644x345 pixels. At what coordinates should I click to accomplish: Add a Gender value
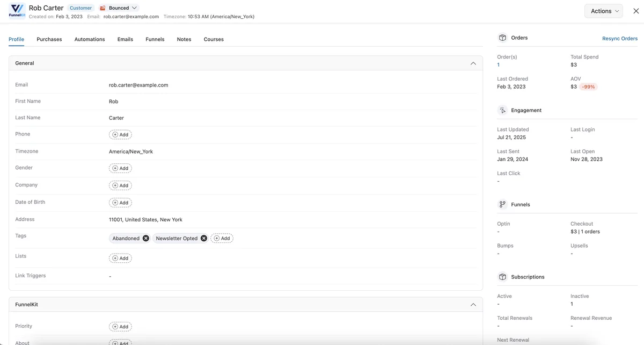120,168
